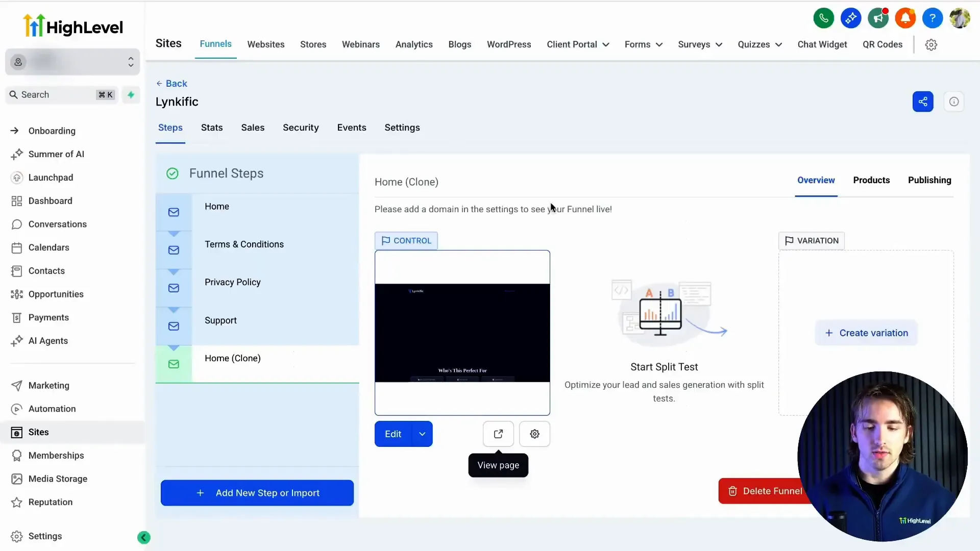Click the control page preview thumbnail

[x=462, y=333]
